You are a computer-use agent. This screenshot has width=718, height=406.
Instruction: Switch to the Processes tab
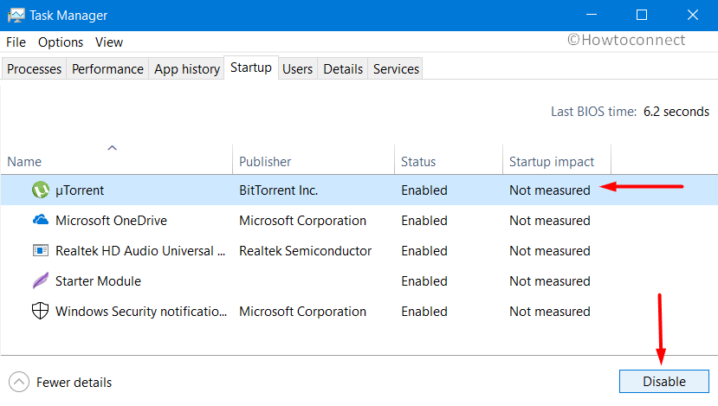click(34, 69)
